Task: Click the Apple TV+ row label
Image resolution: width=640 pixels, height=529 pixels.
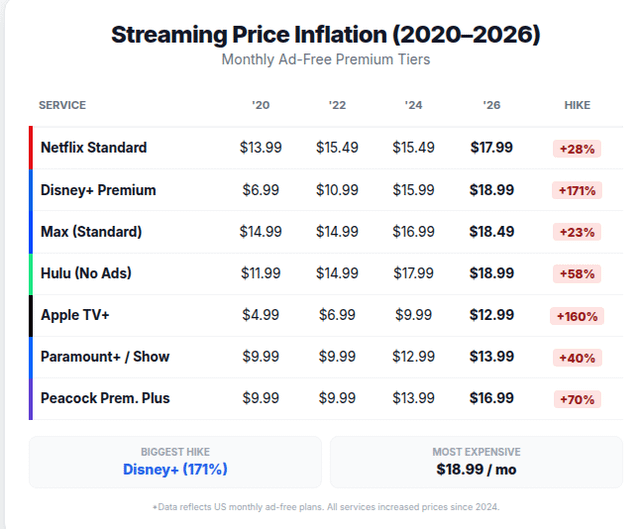Action: point(75,315)
